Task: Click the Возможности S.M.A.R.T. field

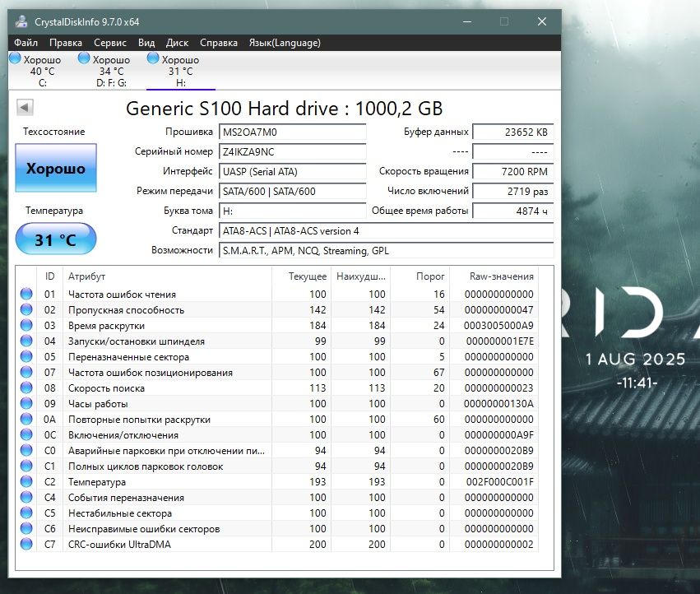Action: [x=386, y=251]
